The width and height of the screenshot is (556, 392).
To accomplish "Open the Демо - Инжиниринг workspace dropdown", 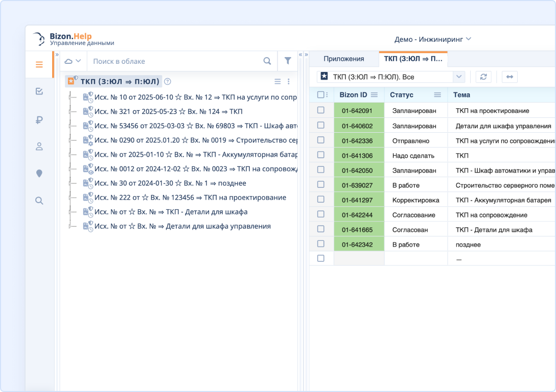I will tap(432, 39).
